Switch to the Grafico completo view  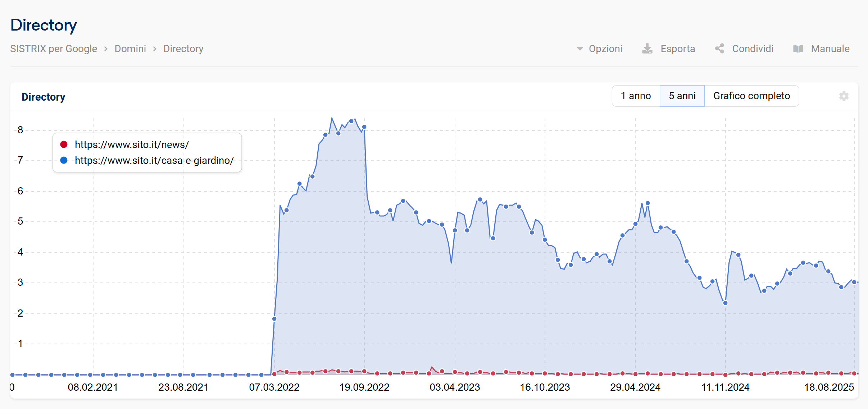[751, 96]
